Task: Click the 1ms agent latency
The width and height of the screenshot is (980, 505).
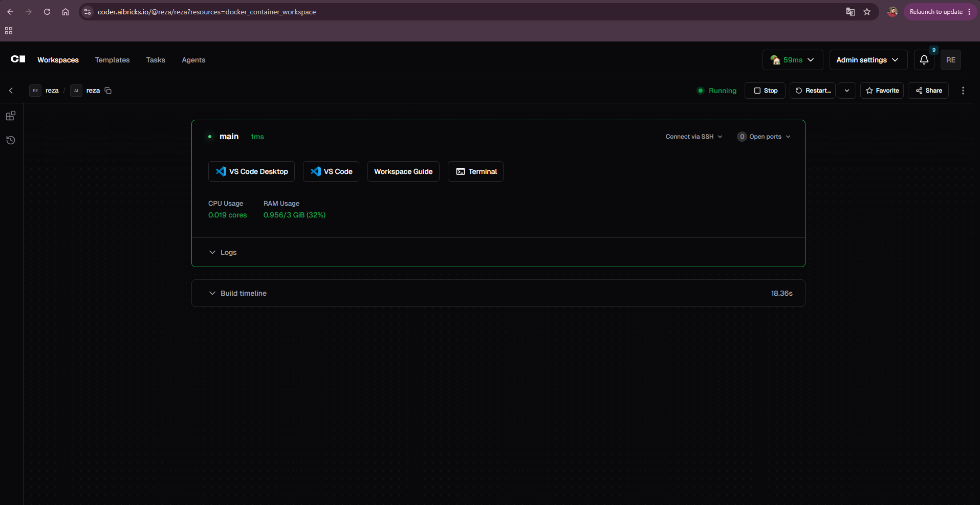Action: (257, 137)
